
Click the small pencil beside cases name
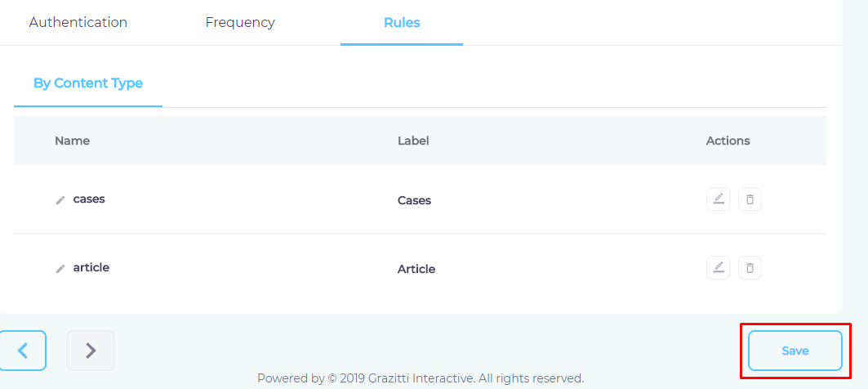tap(60, 200)
